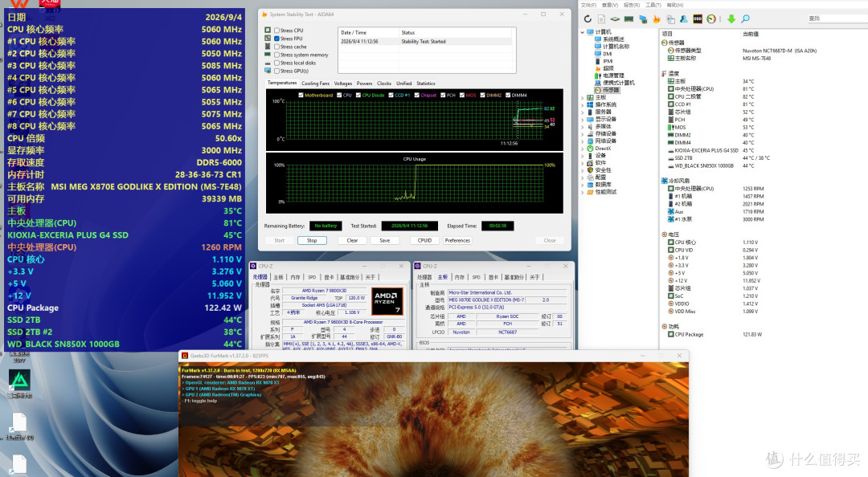Viewport: 868px width, 477px height.
Task: Enable the Stress cache checkbox
Action: pyautogui.click(x=276, y=47)
